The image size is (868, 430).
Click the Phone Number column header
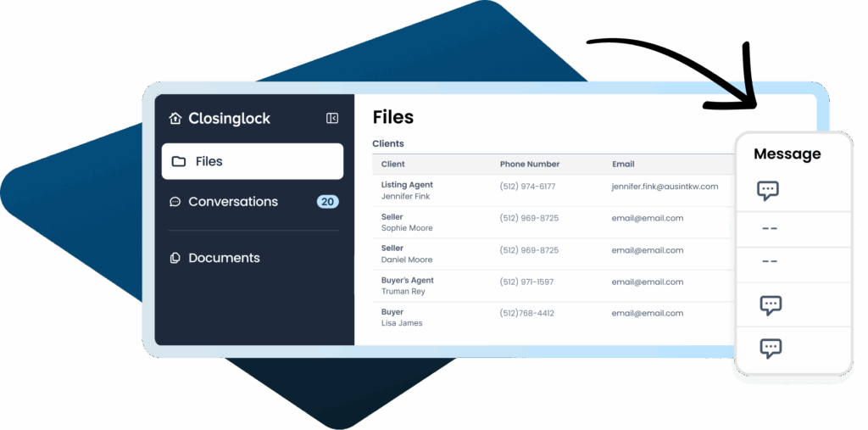(530, 164)
